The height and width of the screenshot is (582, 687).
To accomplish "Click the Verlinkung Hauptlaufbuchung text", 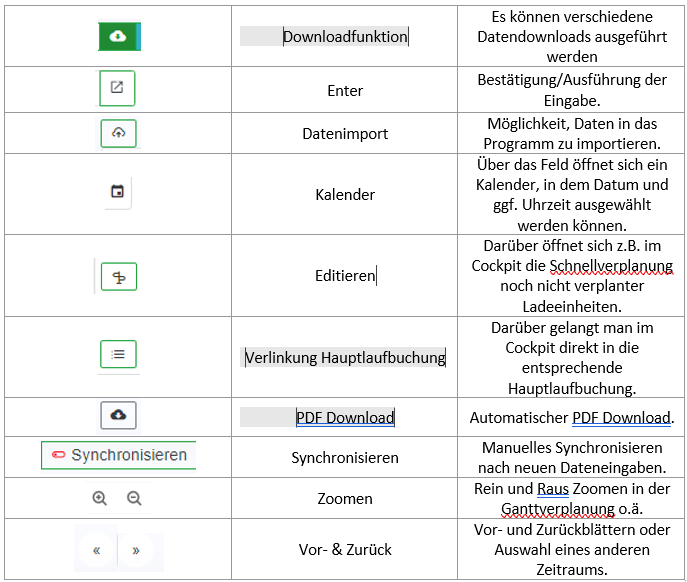I will pyautogui.click(x=345, y=357).
